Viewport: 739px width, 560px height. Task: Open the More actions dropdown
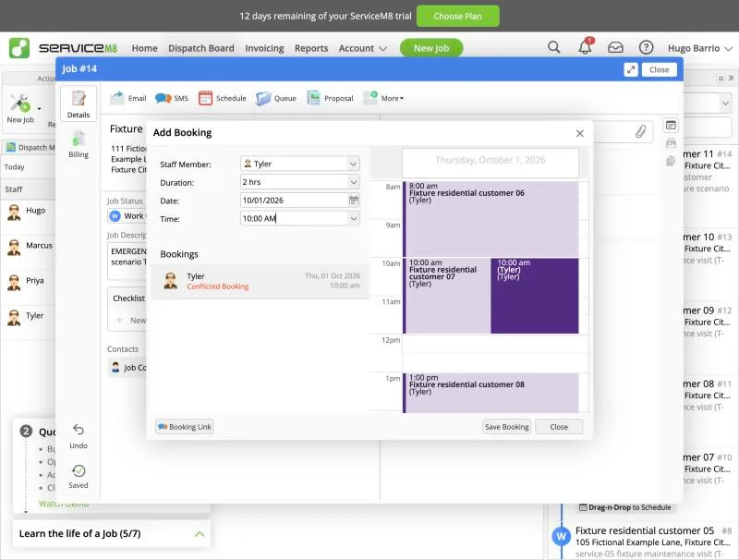pos(384,98)
